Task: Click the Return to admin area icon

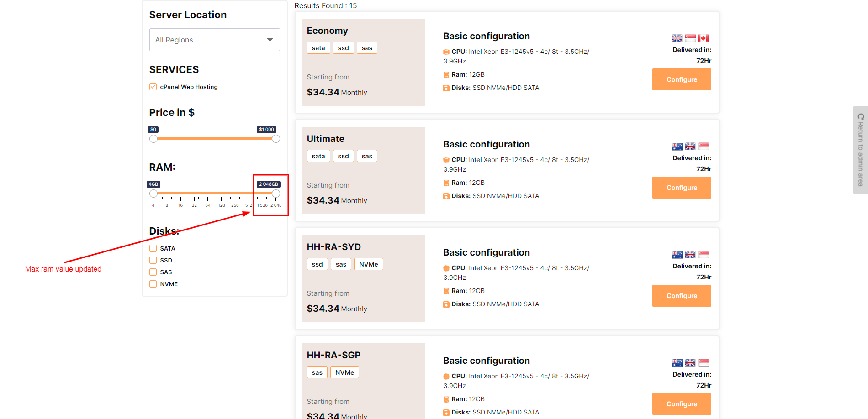Action: (861, 117)
